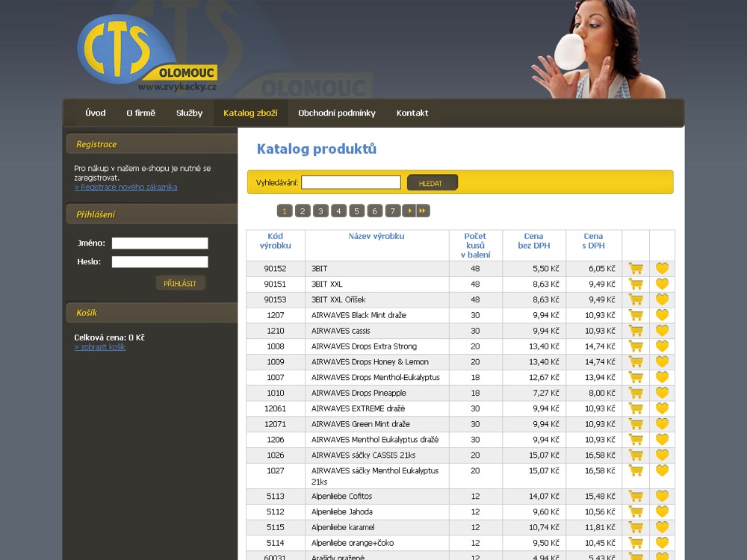Open page 4 of product catalog
Viewport: 747px width, 560px height.
coord(338,211)
